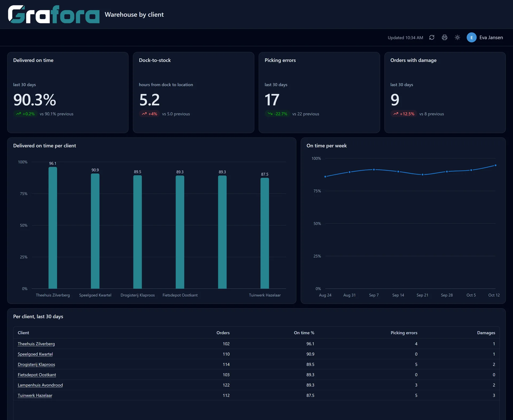Click the Theehuis Zilverberg 96.1 bar
The image size is (513, 420).
coord(53,228)
